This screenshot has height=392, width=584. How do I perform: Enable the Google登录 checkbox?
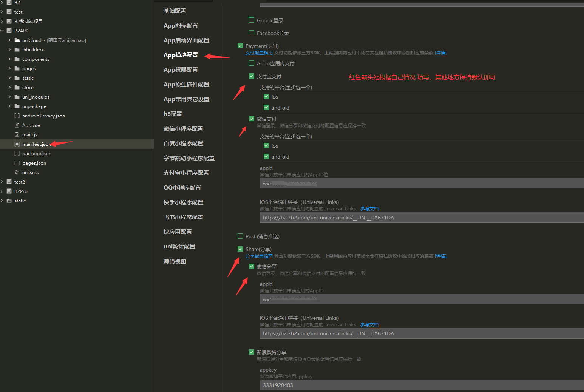point(252,20)
